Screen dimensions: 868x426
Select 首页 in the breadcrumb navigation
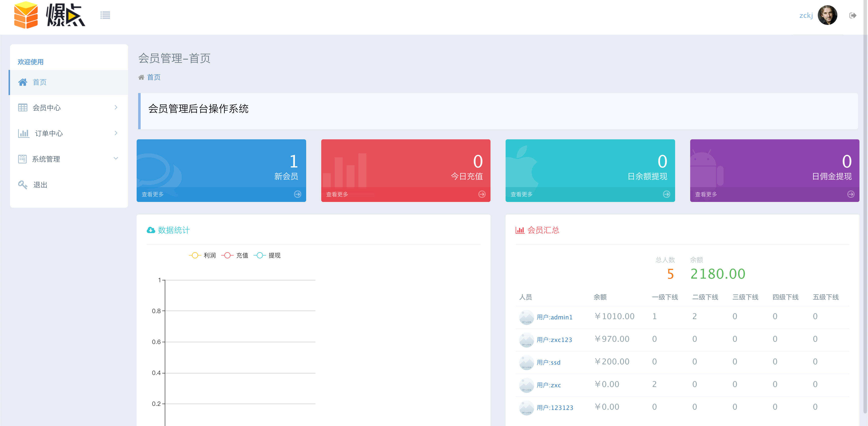click(x=154, y=77)
